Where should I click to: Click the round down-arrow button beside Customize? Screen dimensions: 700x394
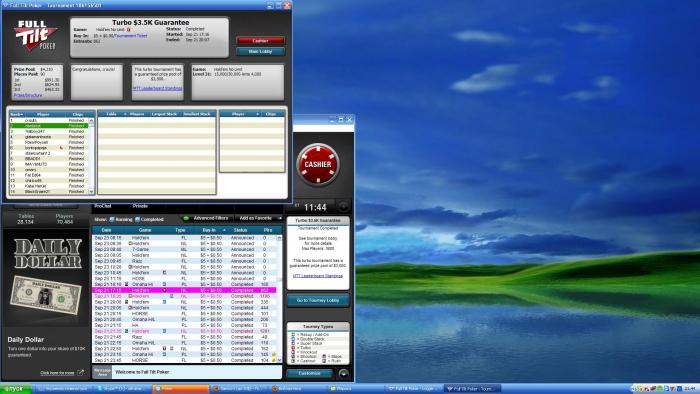pos(343,373)
